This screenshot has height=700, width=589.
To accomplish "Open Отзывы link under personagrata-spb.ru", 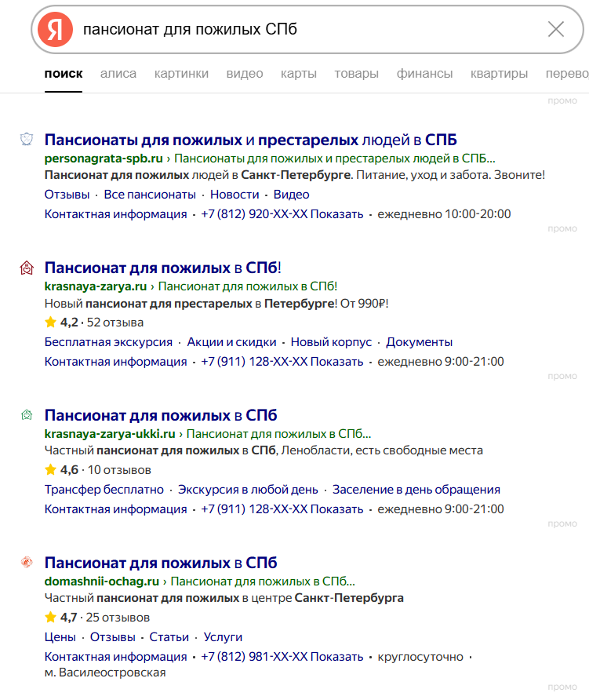I will [67, 195].
